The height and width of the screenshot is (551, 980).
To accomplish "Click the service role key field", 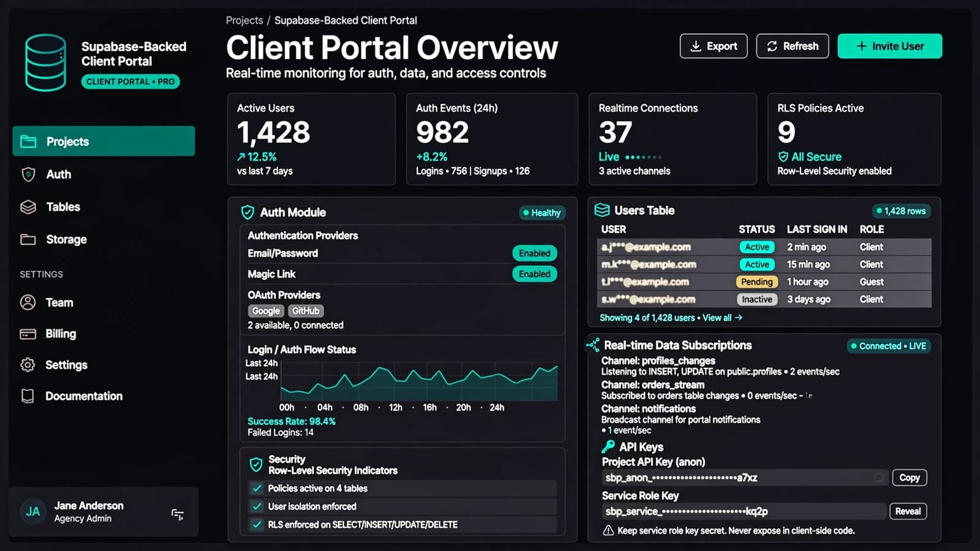I will (x=744, y=511).
